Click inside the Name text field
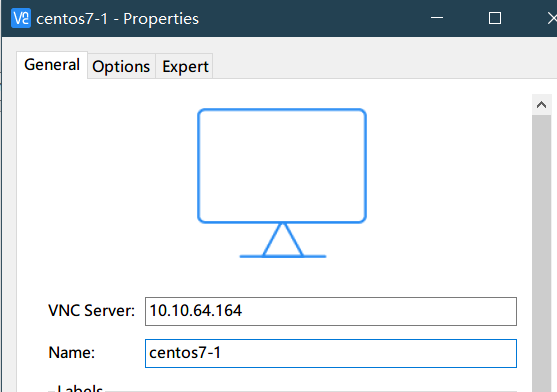The image size is (557, 392). click(331, 353)
